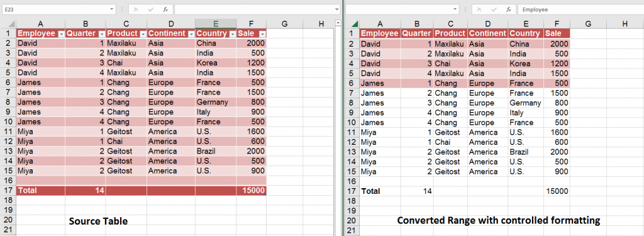This screenshot has height=236, width=644.
Task: Click Select All corner in left sheet
Action: coord(8,24)
